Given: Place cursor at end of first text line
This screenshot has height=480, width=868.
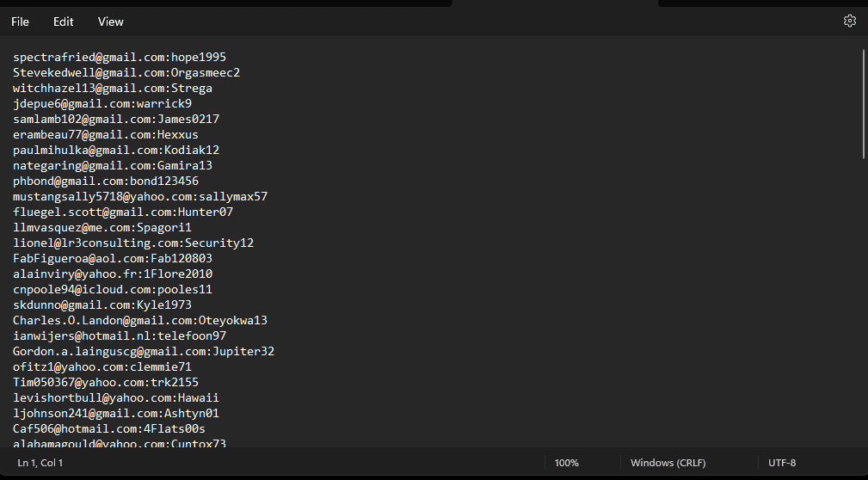Looking at the screenshot, I should pos(226,57).
